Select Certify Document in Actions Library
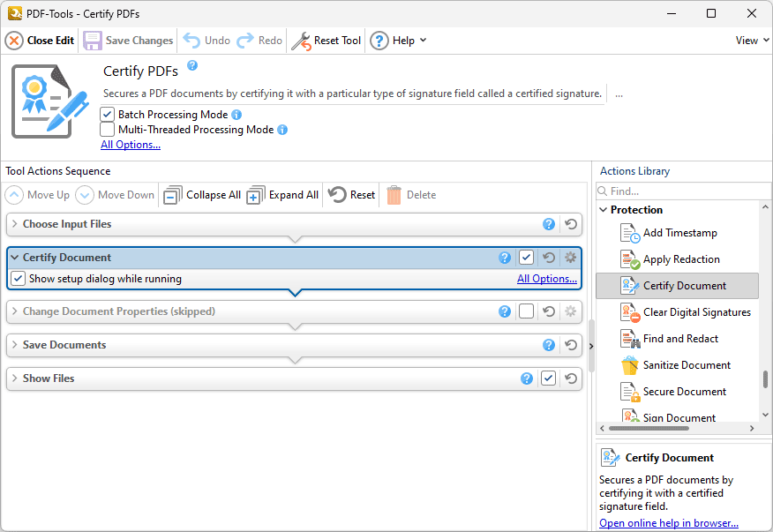Screen dimensions: 773x532 tap(678, 286)
